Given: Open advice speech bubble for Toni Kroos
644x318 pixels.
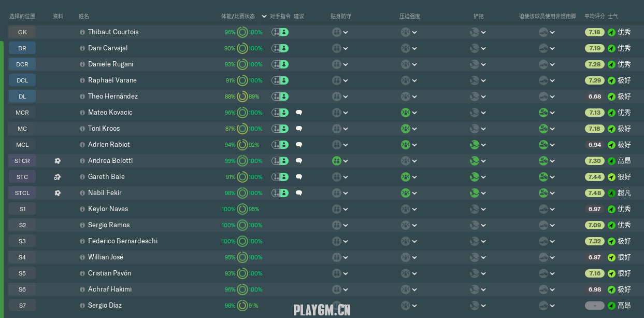Looking at the screenshot, I should point(299,129).
